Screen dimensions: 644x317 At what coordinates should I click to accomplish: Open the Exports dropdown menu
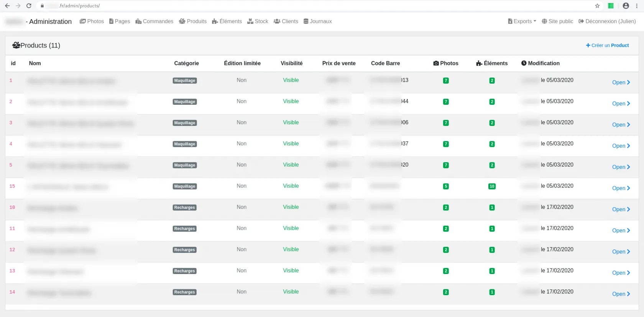[x=522, y=21]
